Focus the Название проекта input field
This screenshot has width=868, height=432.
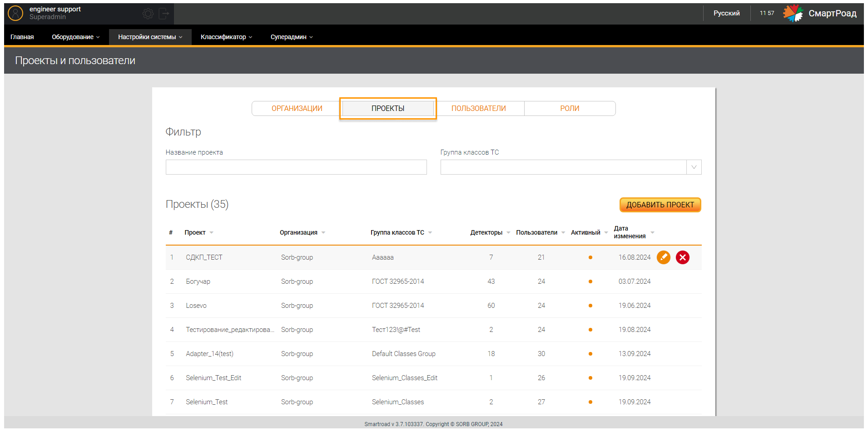[296, 167]
